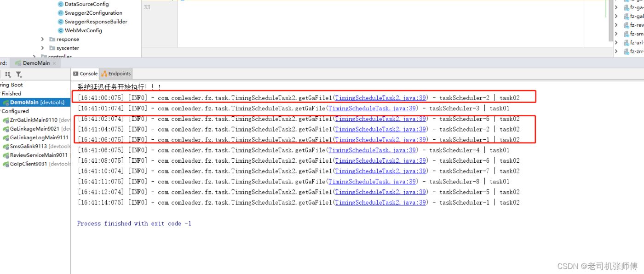The height and width of the screenshot is (274, 644).
Task: Open the TimingScheduleTask.java:39 link at 16:41:01
Action: [372, 108]
